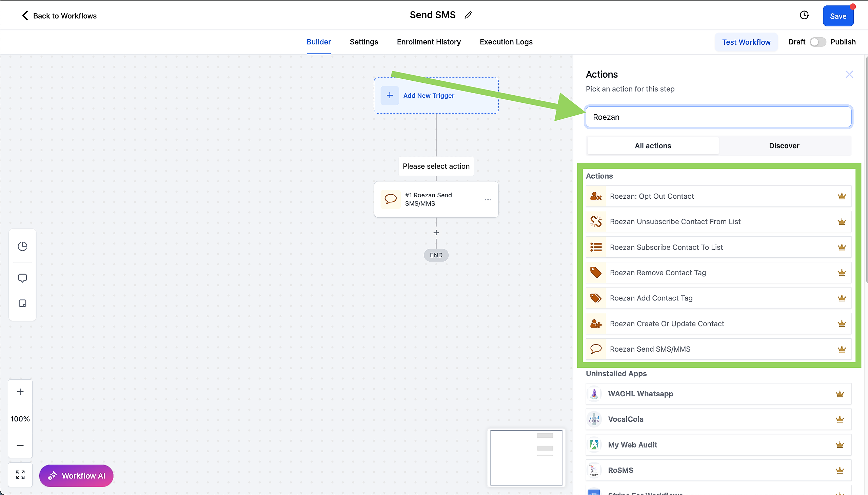Click the Test Workflow button

click(746, 42)
